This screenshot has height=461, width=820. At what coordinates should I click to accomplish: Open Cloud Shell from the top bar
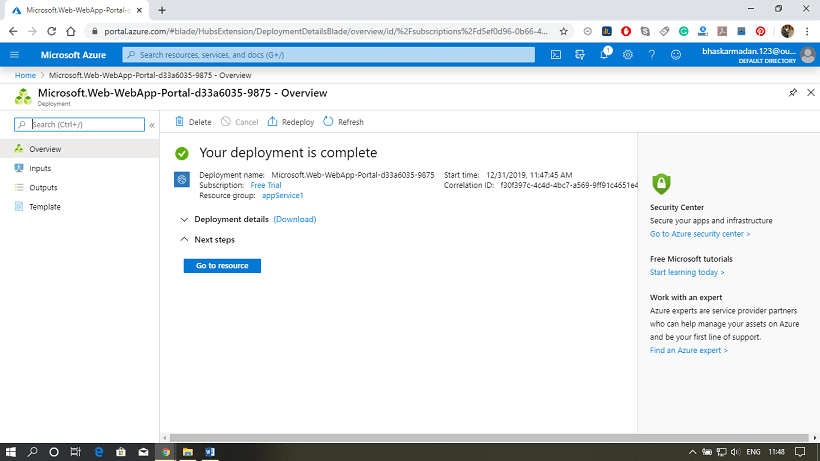click(556, 55)
